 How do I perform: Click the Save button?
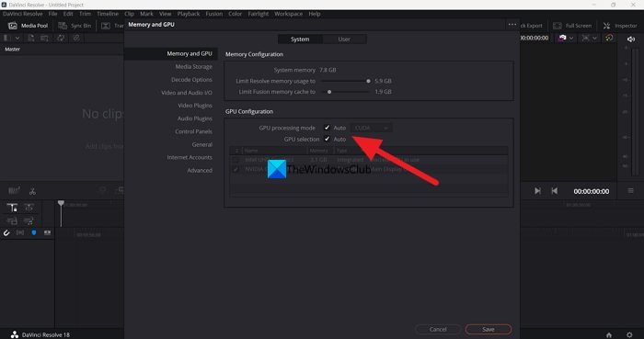[x=489, y=329]
